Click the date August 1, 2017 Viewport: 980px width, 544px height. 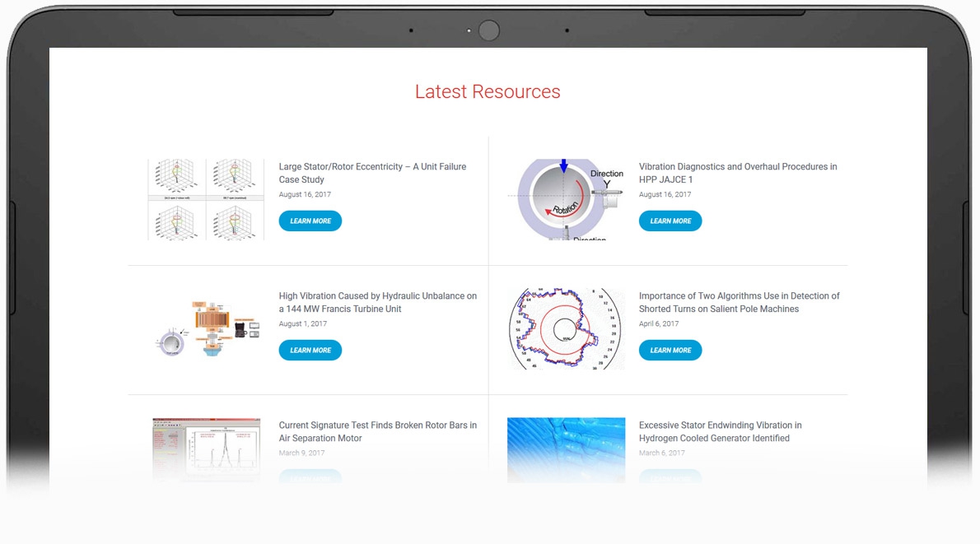pyautogui.click(x=302, y=323)
